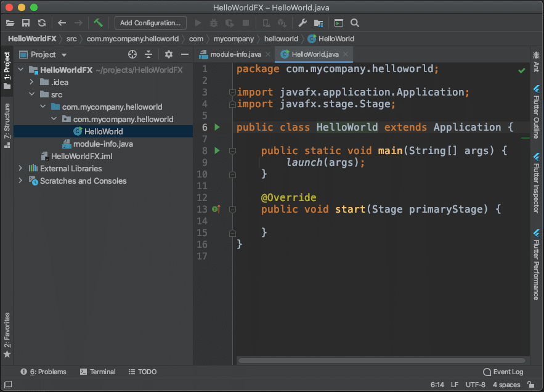The width and height of the screenshot is (544, 392).
Task: Toggle the read-only lock icon in status bar
Action: pos(531,385)
